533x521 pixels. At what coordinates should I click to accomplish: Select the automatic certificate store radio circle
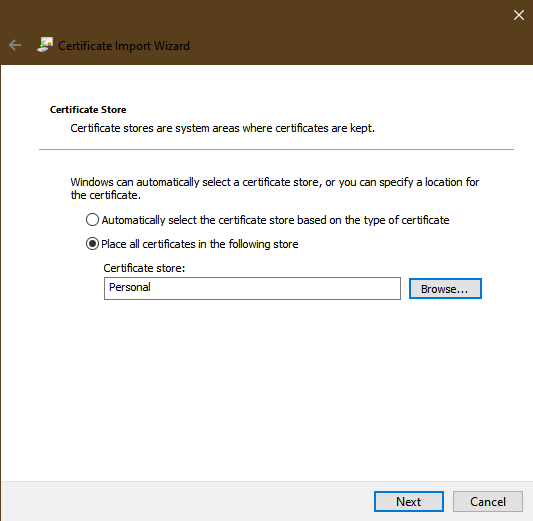[x=92, y=220]
